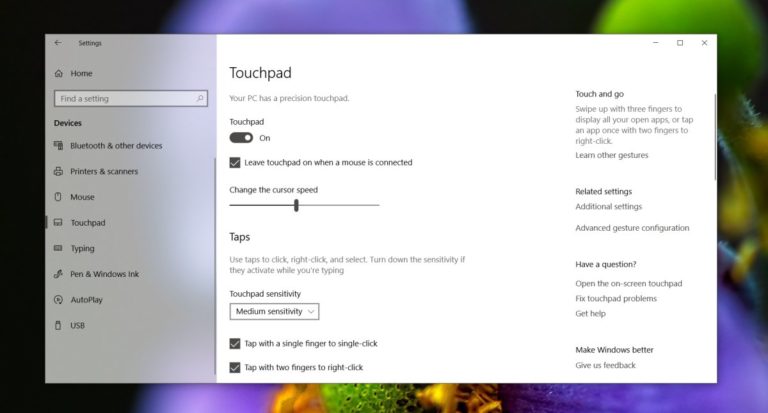Close the Settings window
The image size is (768, 413).
pos(704,43)
